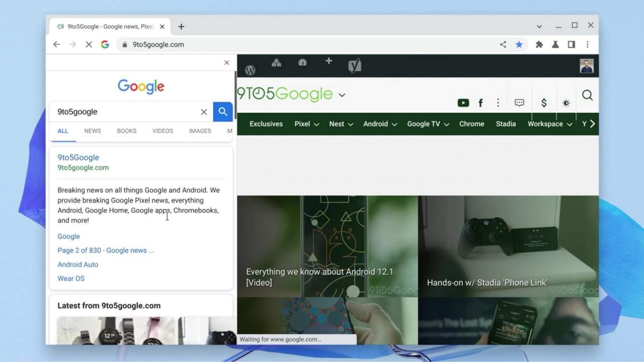Select the IMAGES search tab
The height and width of the screenshot is (362, 644).
200,131
